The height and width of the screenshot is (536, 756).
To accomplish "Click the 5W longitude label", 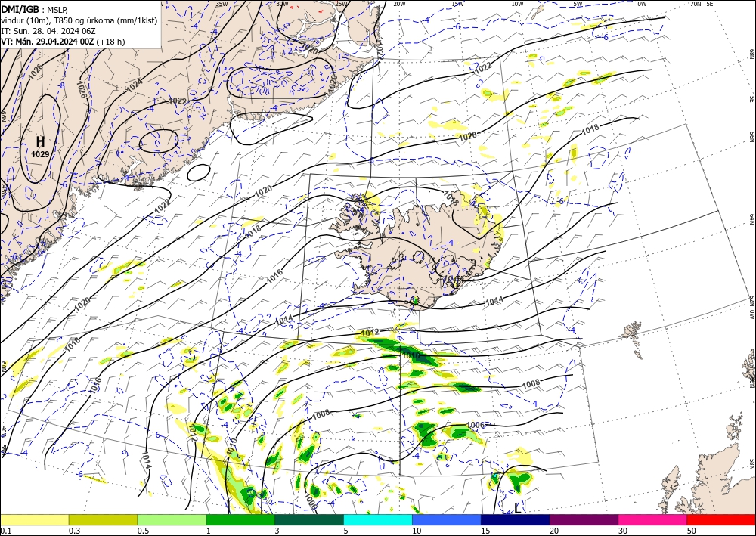I will (x=578, y=4).
